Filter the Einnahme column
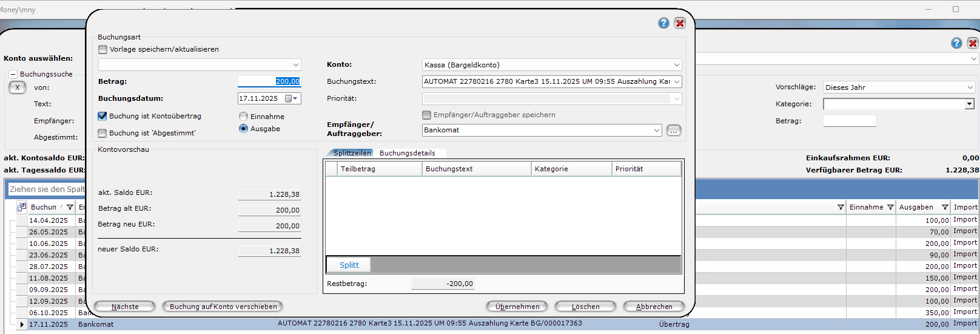 coord(890,207)
